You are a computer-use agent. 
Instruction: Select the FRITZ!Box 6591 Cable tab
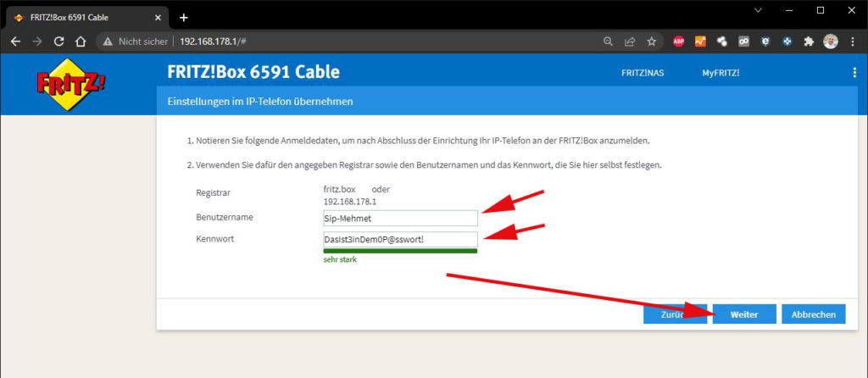click(x=86, y=17)
